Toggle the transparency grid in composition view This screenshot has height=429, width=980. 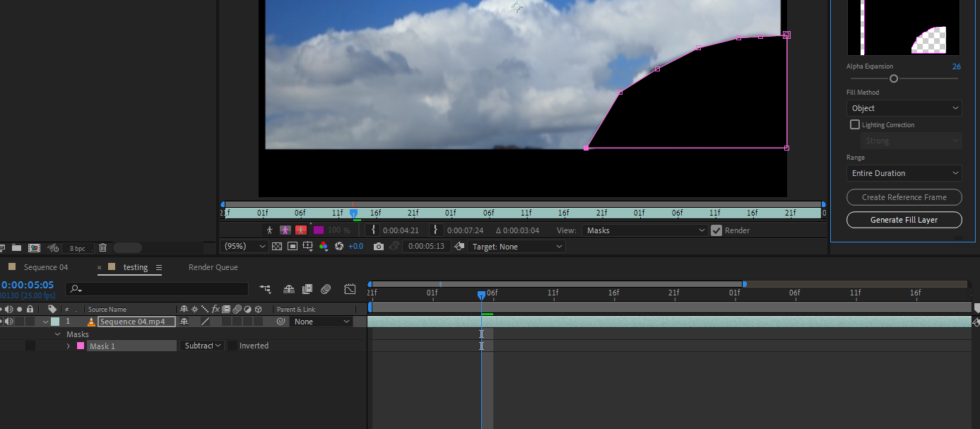[x=277, y=246]
